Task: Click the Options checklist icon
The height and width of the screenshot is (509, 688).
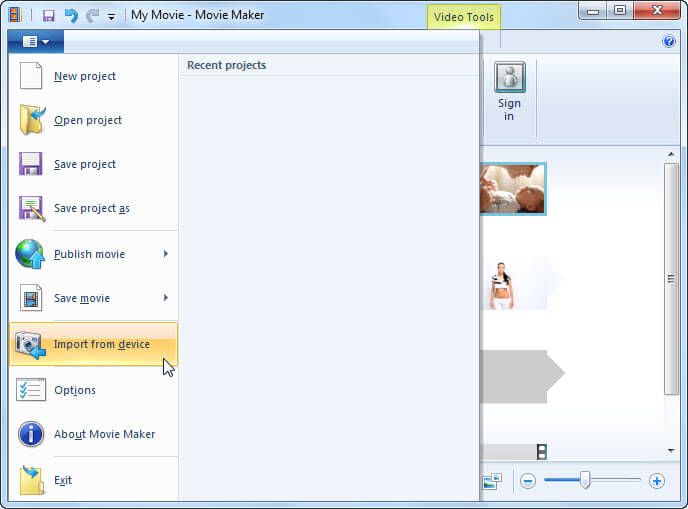Action: coord(31,390)
